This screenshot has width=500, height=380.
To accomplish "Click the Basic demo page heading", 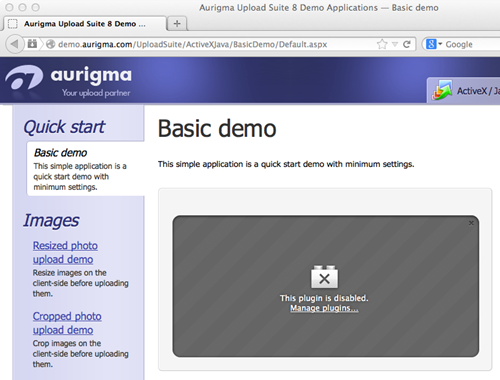I will pyautogui.click(x=217, y=129).
